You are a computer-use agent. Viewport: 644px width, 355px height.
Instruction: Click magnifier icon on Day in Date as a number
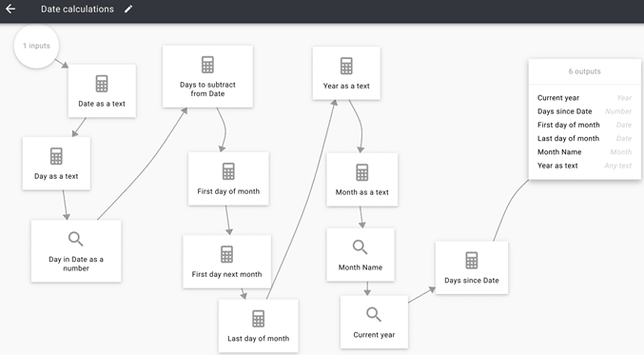pyautogui.click(x=75, y=239)
